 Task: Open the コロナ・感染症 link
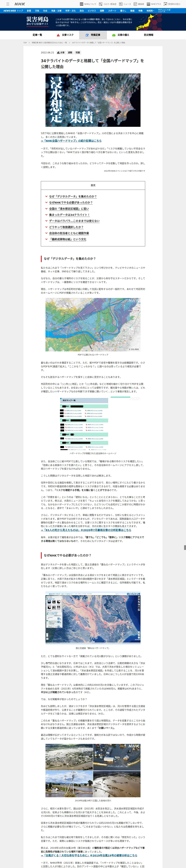[x=108, y=4]
